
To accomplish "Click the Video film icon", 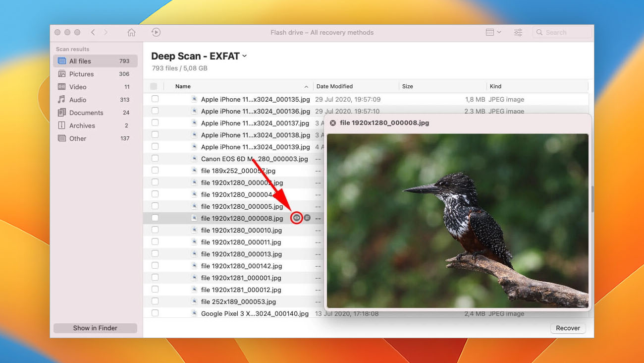I will pyautogui.click(x=62, y=87).
